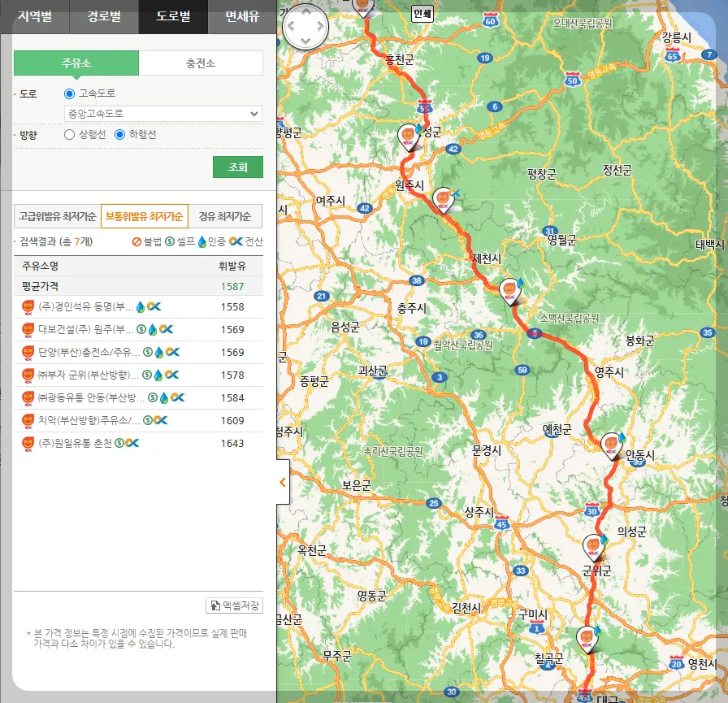Open the (주)경인석유 동명 station row
The width and height of the screenshot is (728, 703).
138,307
